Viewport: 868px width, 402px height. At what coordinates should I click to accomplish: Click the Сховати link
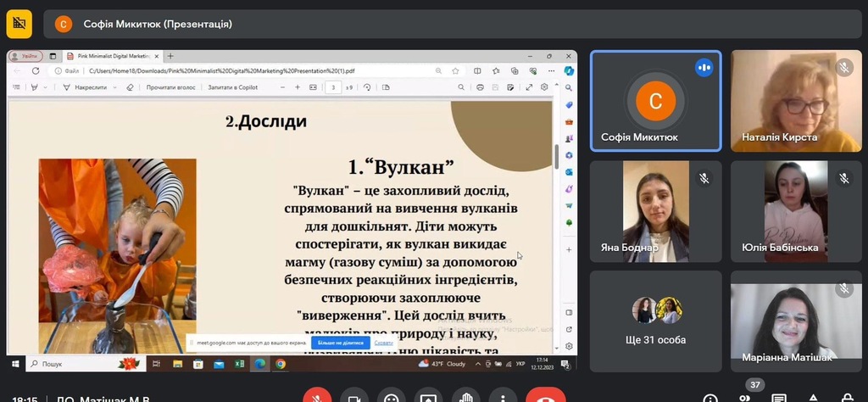tap(383, 343)
